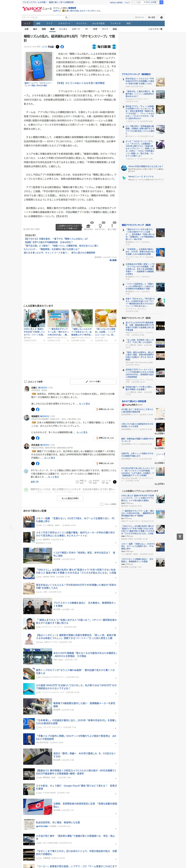Open 記事に関する報告 link
The height and width of the screenshot is (868, 186).
point(31,229)
